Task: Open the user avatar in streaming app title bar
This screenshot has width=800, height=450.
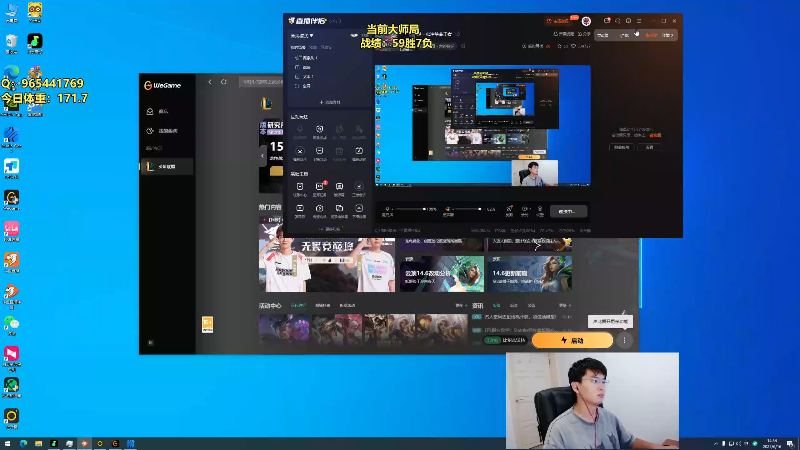Action: click(586, 21)
